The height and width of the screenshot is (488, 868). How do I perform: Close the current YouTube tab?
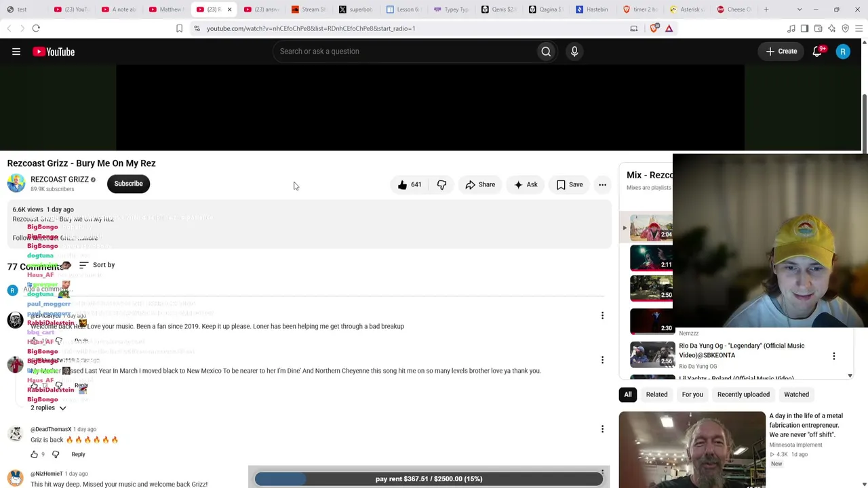point(229,9)
